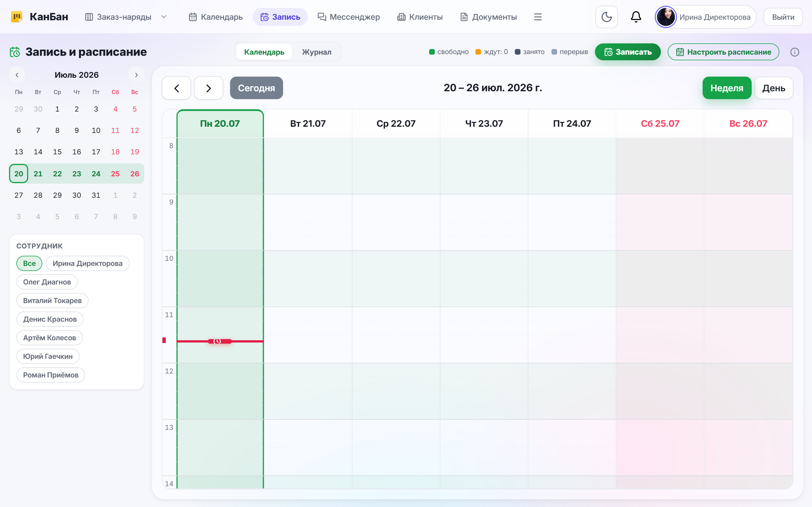The image size is (812, 507).
Task: Open notifications bell
Action: click(636, 17)
